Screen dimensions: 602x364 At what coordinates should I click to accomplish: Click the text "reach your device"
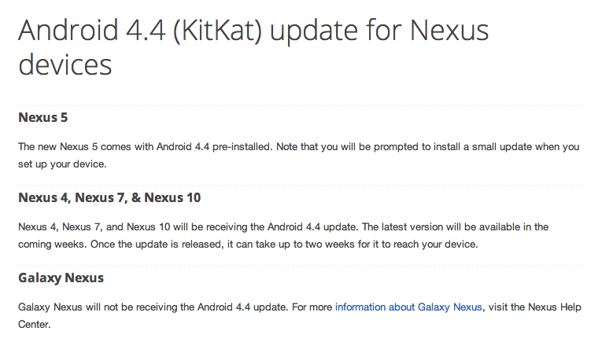coord(448,244)
